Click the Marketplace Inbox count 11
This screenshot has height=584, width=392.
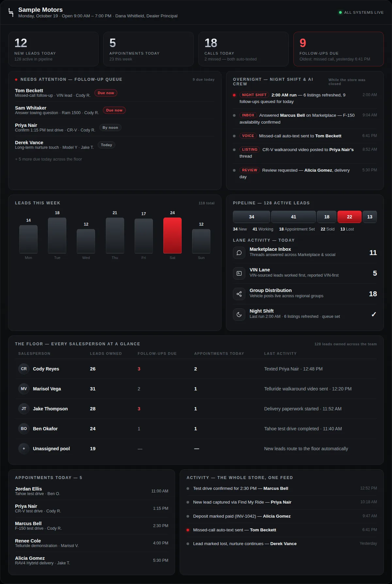(x=373, y=253)
